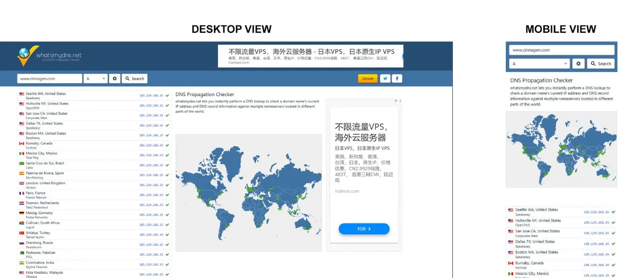
Task: Click the Twitter share icon
Action: tap(385, 79)
